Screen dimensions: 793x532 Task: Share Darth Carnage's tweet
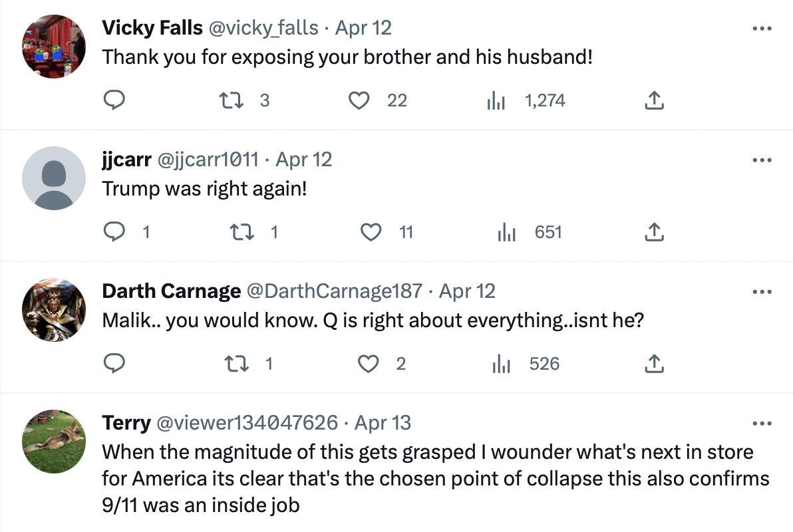coord(654,364)
